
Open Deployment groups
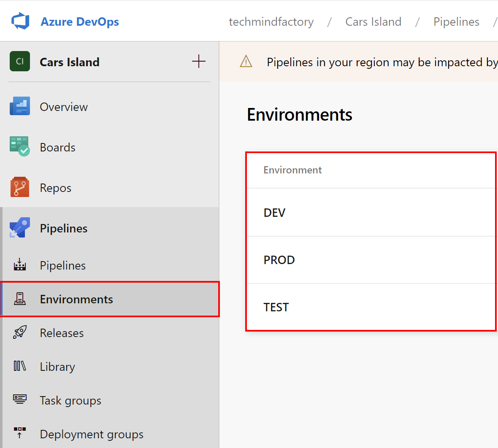click(x=92, y=435)
